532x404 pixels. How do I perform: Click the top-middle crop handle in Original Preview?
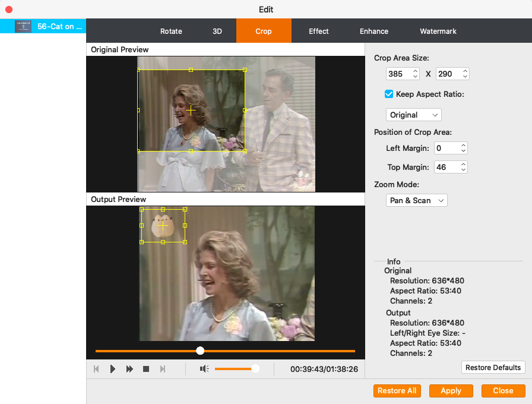[191, 70]
